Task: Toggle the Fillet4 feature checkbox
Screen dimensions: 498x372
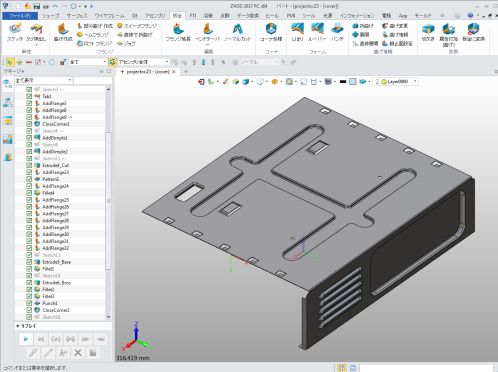Action: 29,193
